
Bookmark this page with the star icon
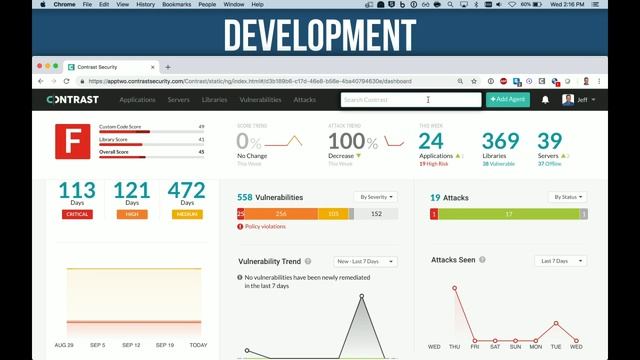(474, 81)
